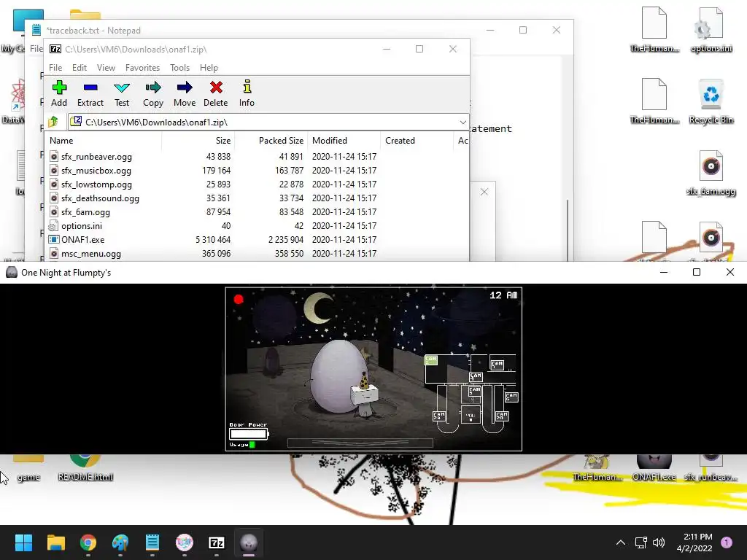The height and width of the screenshot is (560, 747).
Task: Open the 7-Zip Edit menu
Action: coord(79,68)
